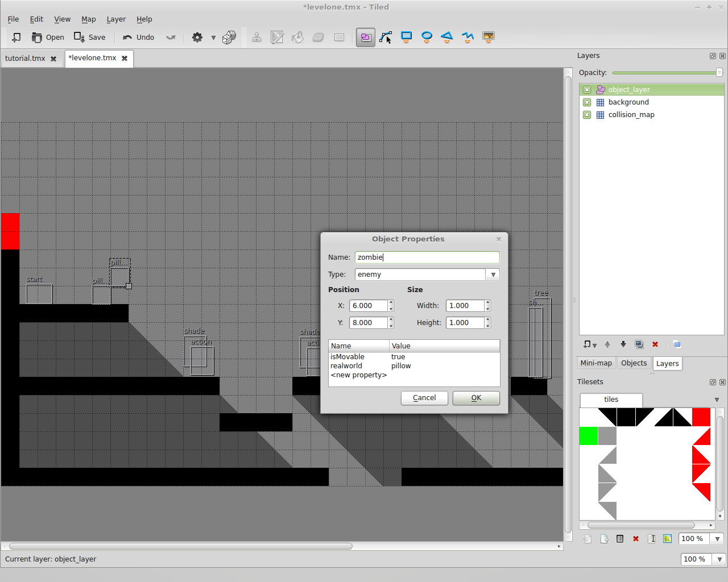The height and width of the screenshot is (582, 728).
Task: Duplicate layer using Layers panel icon
Action: tap(639, 344)
